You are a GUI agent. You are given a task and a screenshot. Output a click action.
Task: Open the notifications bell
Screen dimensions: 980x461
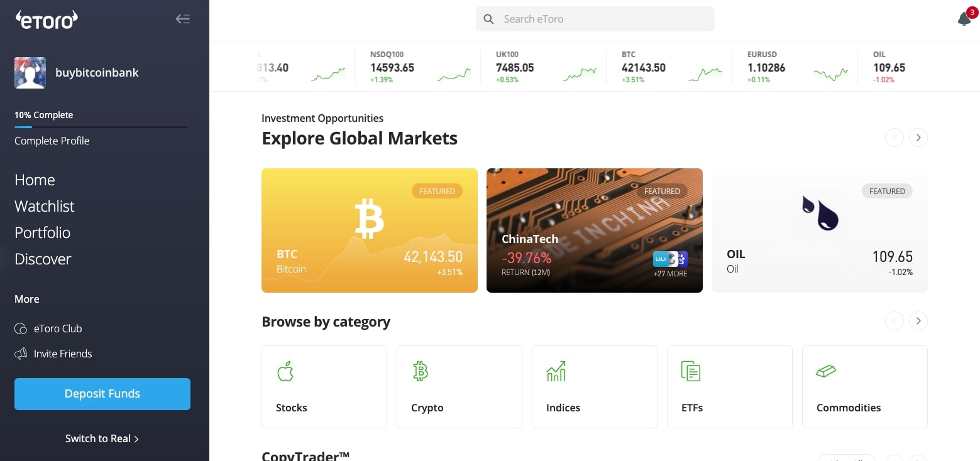pyautogui.click(x=964, y=19)
